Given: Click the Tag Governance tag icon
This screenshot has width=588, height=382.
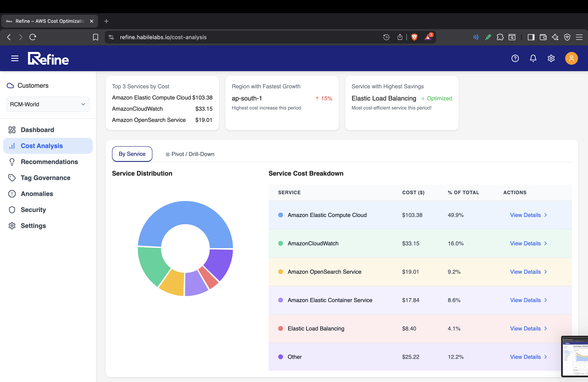Looking at the screenshot, I should pos(12,178).
